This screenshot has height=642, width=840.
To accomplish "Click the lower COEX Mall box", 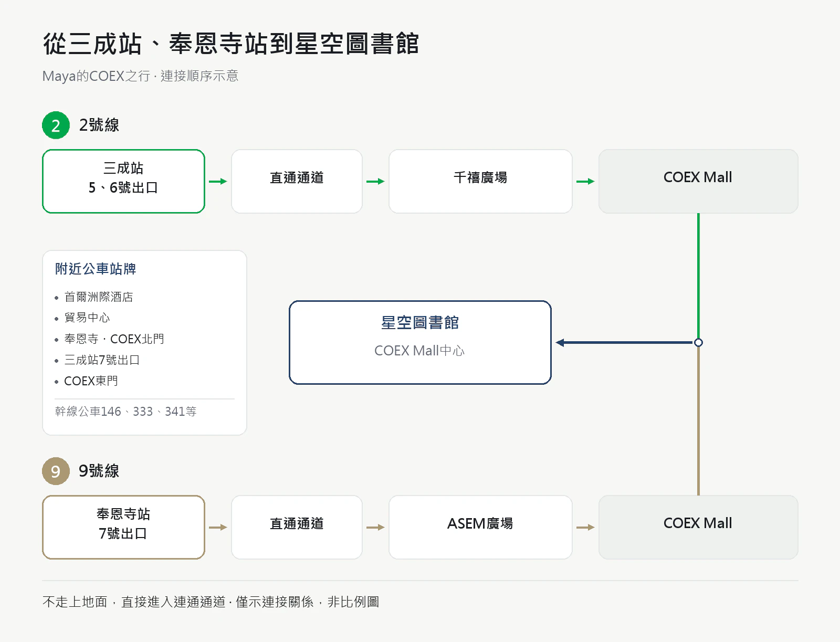I will tap(698, 527).
